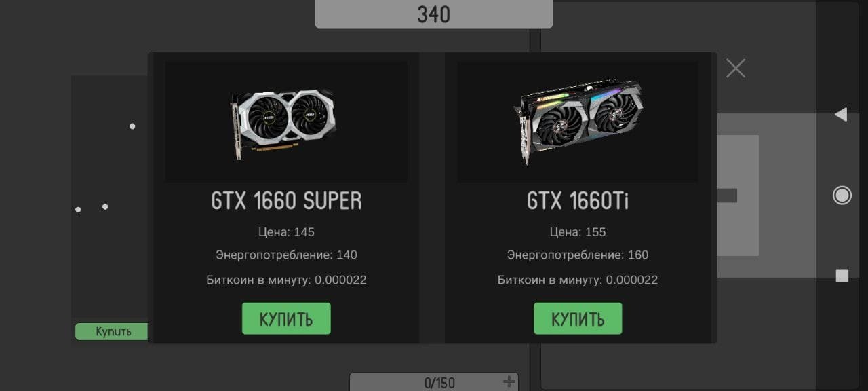Buy the GTX 1660 SUPER with КУПИТЬ
The height and width of the screenshot is (391, 868).
286,318
